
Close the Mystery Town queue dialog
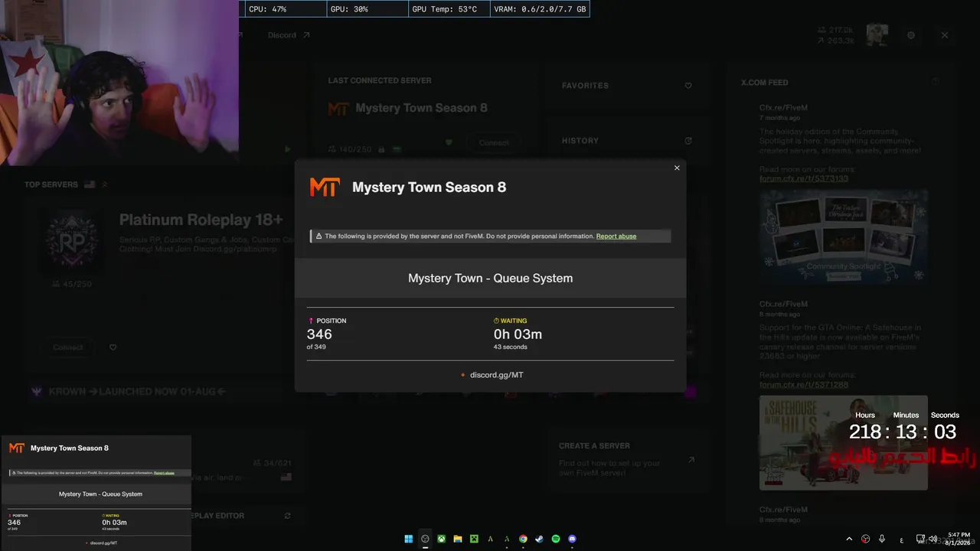tap(677, 168)
